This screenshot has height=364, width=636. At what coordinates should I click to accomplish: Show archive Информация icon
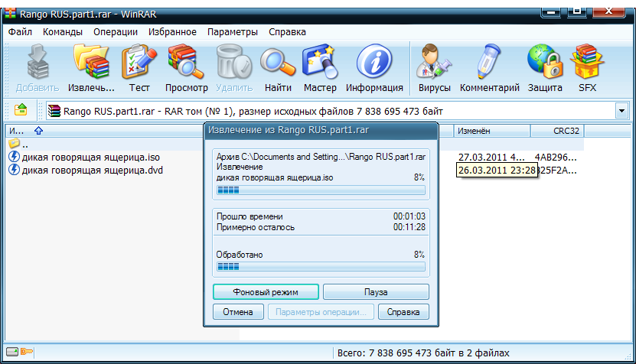(x=374, y=61)
